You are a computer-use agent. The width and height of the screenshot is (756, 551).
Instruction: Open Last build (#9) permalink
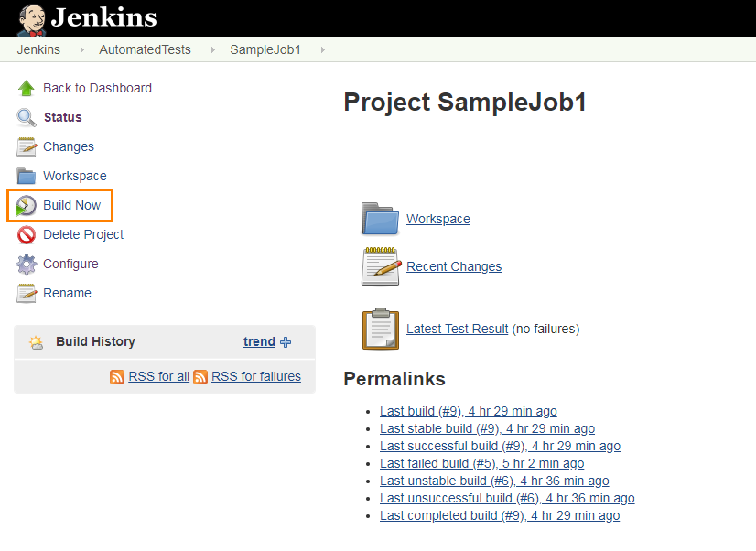coord(469,411)
